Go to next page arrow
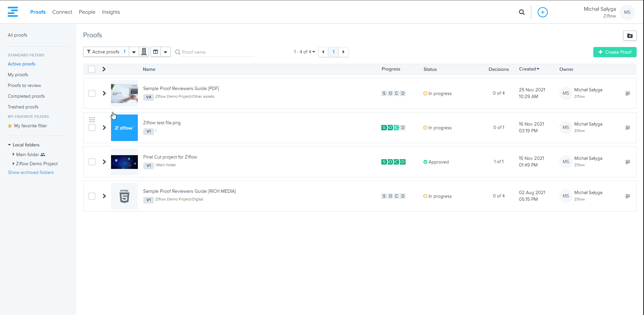 click(x=343, y=52)
